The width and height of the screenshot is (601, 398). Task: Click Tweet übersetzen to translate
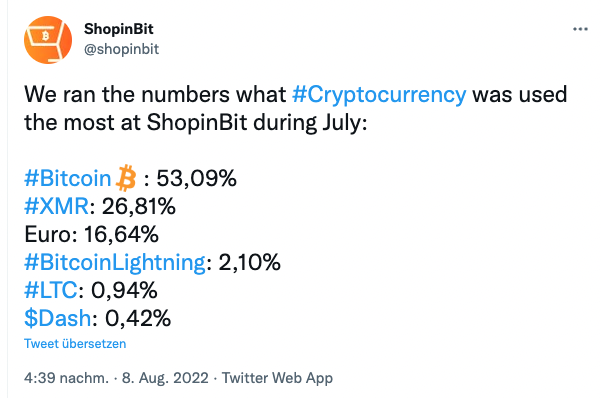pyautogui.click(x=75, y=344)
